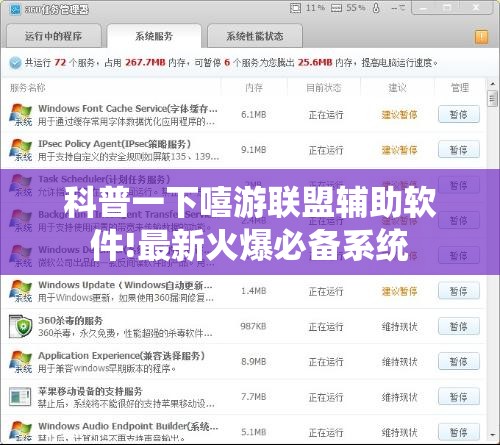Select the 360杀毒的服务 name text
This screenshot has height=445, width=500.
tap(70, 321)
